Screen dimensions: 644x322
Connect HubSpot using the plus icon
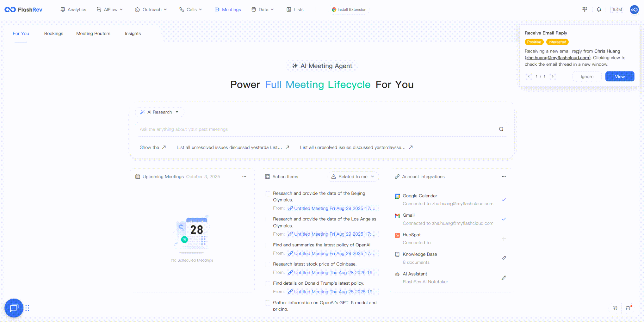point(504,239)
